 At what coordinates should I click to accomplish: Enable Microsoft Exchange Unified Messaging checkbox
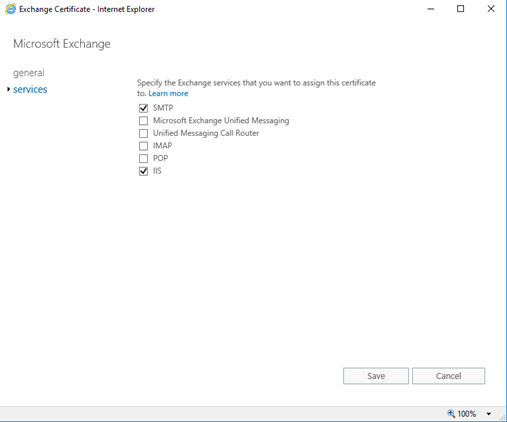(x=143, y=120)
